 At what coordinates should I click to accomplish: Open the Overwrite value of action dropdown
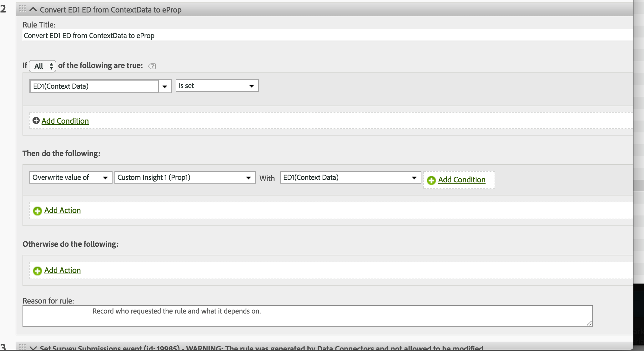[x=105, y=177]
